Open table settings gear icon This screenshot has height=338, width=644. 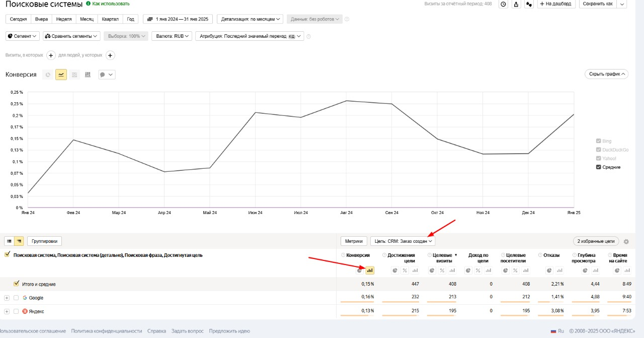626,242
